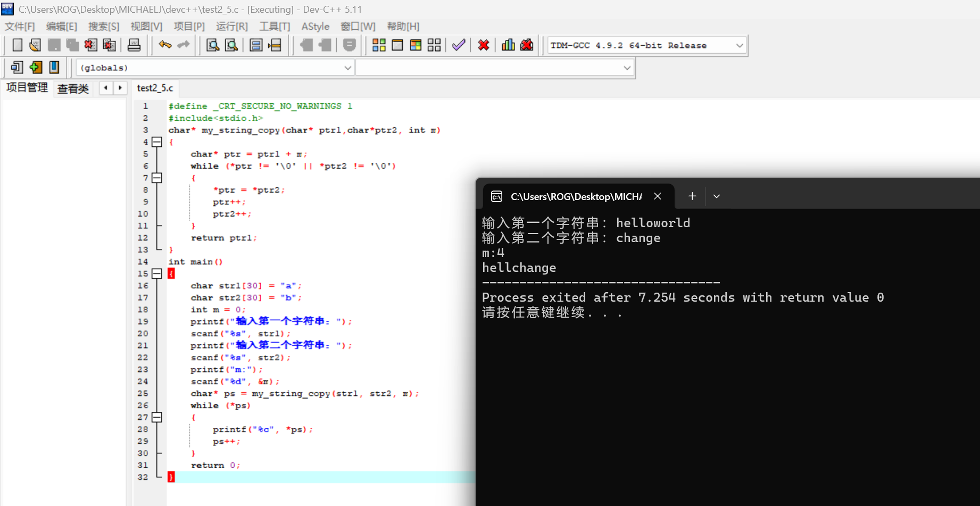Create a new source file
Image resolution: width=980 pixels, height=506 pixels.
(x=17, y=45)
